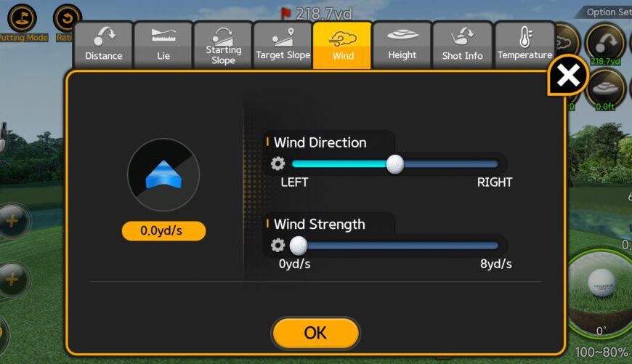Click the Wind Strength slider handle

[299, 246]
